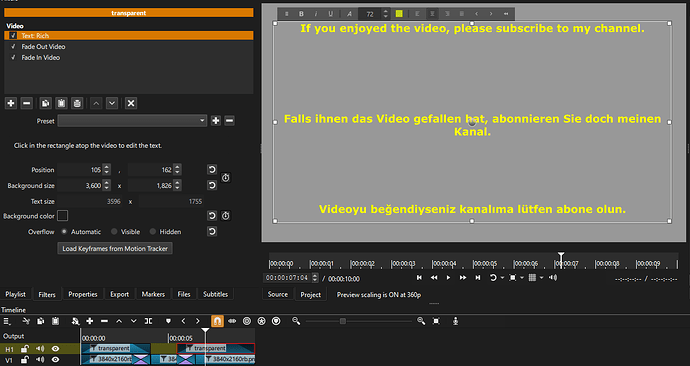The height and width of the screenshot is (366, 690).
Task: Toggle keyframes for Background color
Action: coord(226,216)
